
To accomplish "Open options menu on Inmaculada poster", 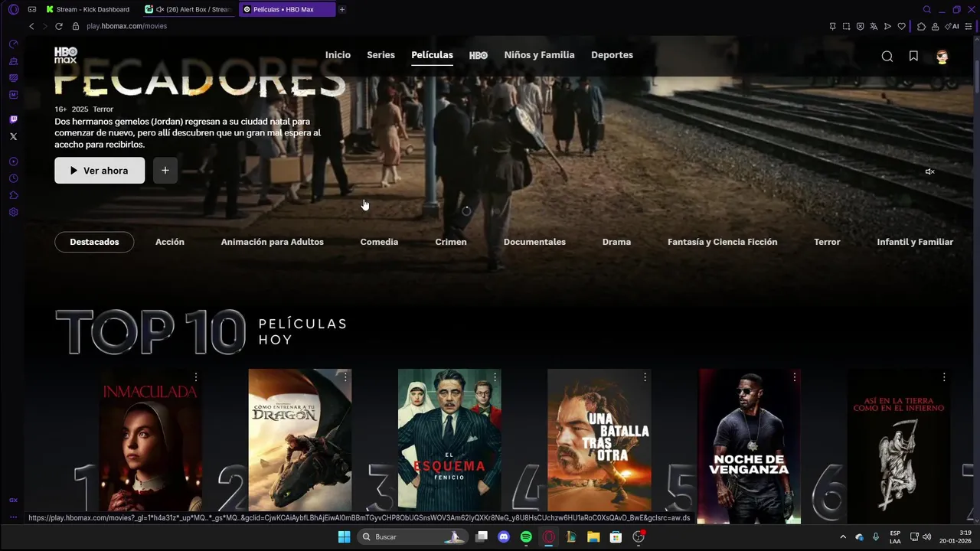I will click(196, 377).
